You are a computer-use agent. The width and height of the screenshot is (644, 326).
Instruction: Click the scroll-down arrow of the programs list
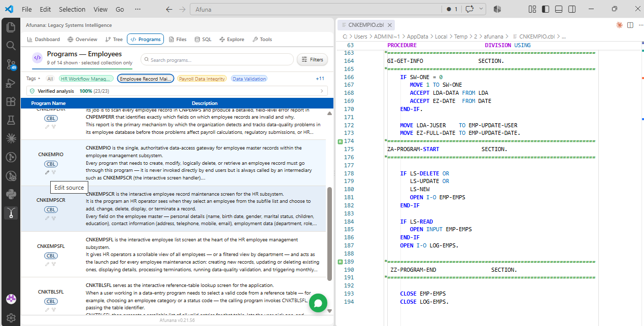click(x=329, y=311)
